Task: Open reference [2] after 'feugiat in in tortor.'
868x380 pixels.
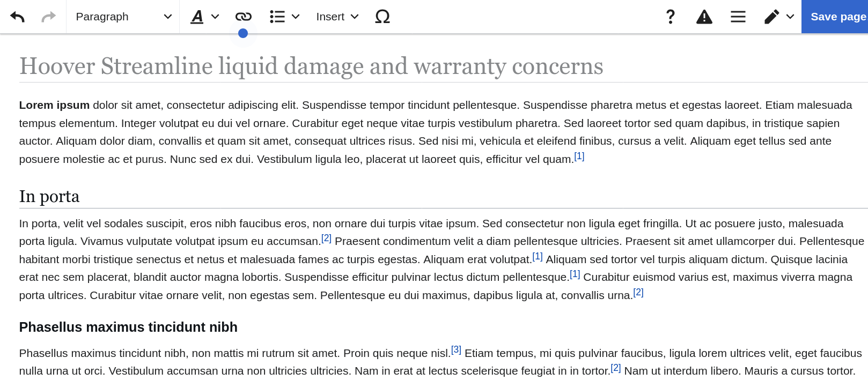Action: click(616, 368)
